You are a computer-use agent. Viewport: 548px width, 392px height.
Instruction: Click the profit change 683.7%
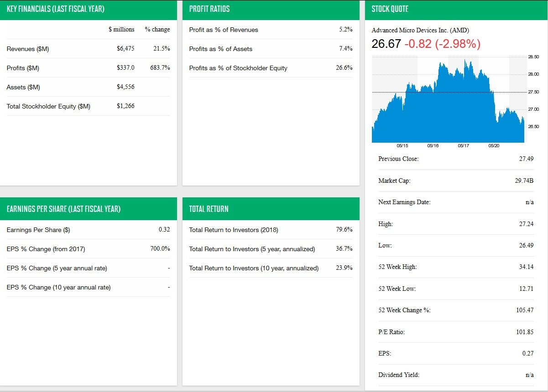click(x=160, y=68)
